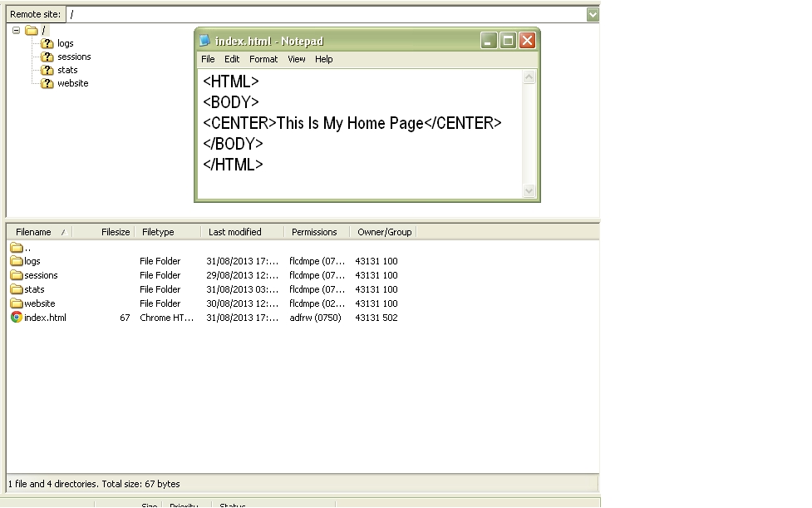
Task: Open the Notepad File menu
Action: pyautogui.click(x=208, y=59)
